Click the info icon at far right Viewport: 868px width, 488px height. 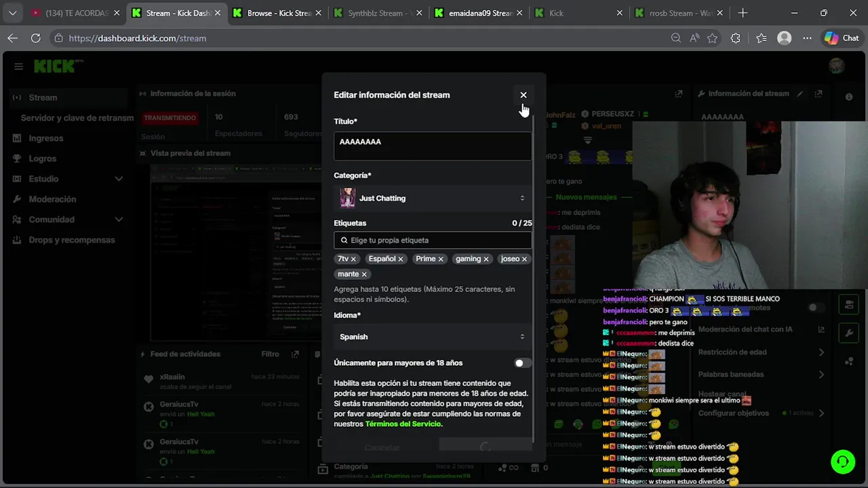pyautogui.click(x=849, y=97)
